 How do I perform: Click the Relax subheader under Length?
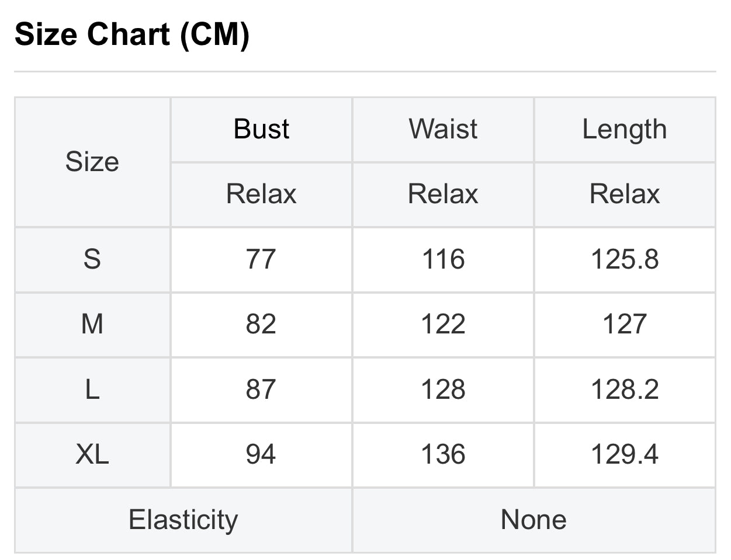(624, 194)
